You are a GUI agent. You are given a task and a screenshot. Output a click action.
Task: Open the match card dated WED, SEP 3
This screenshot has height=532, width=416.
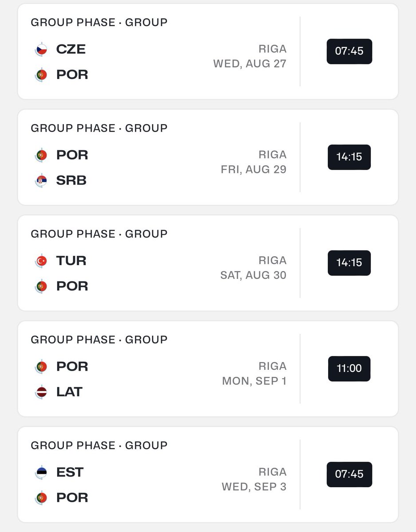[208, 474]
